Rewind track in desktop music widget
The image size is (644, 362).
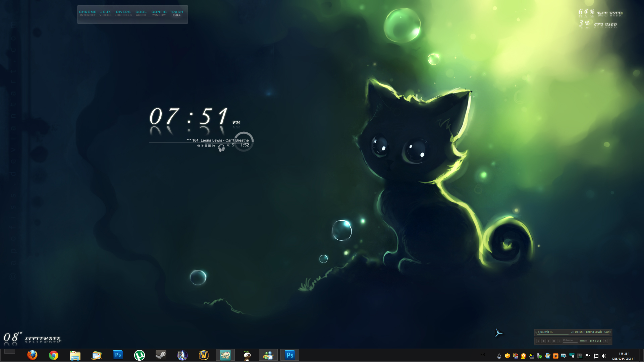point(199,146)
